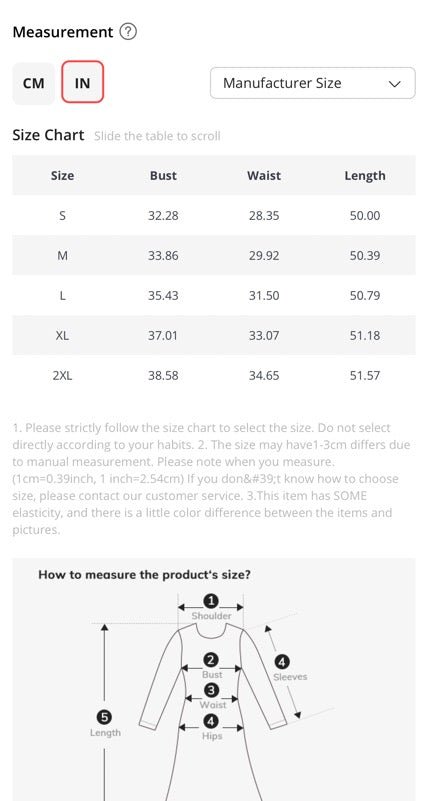Click the Length column header
The width and height of the screenshot is (428, 801).
365,176
